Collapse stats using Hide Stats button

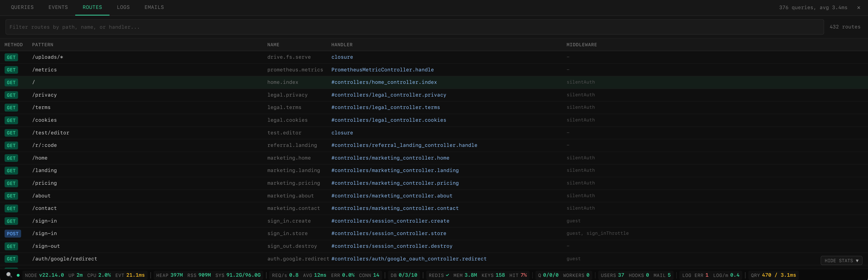click(x=841, y=260)
